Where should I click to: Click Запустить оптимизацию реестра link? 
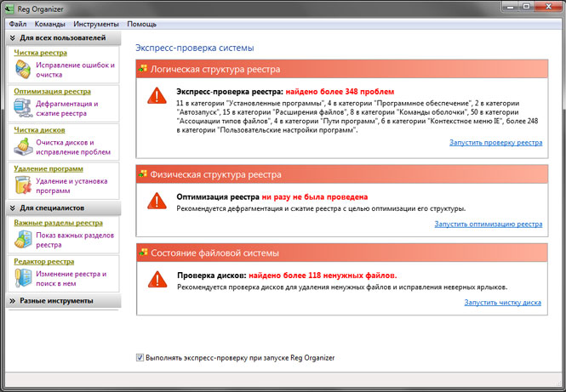(488, 224)
